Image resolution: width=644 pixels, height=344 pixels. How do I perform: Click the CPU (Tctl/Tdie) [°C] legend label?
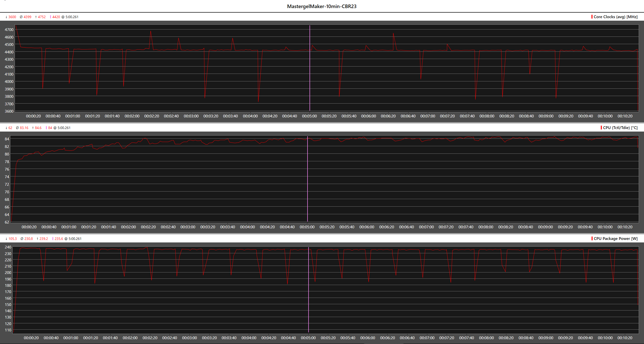point(620,128)
